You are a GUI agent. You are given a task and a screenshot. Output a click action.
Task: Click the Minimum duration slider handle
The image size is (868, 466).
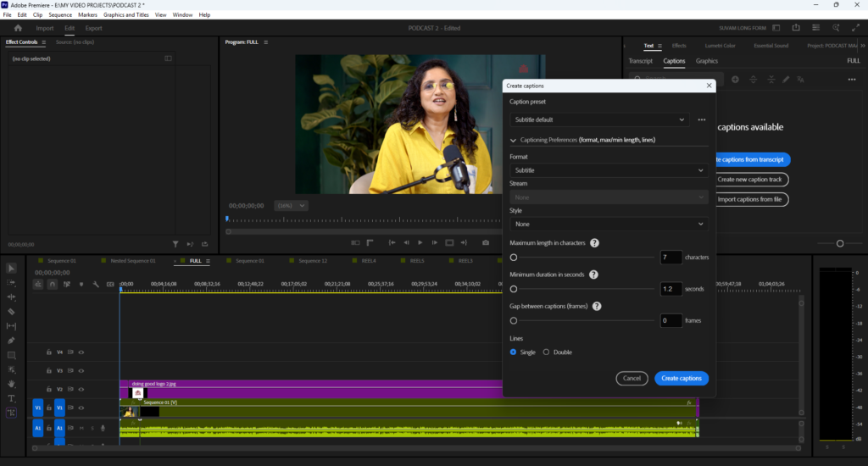click(x=514, y=289)
